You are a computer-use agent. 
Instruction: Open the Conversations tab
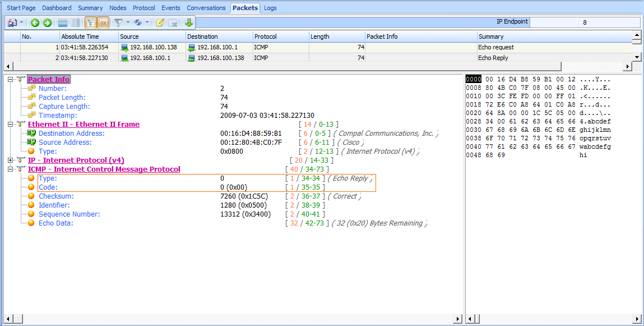pyautogui.click(x=206, y=8)
